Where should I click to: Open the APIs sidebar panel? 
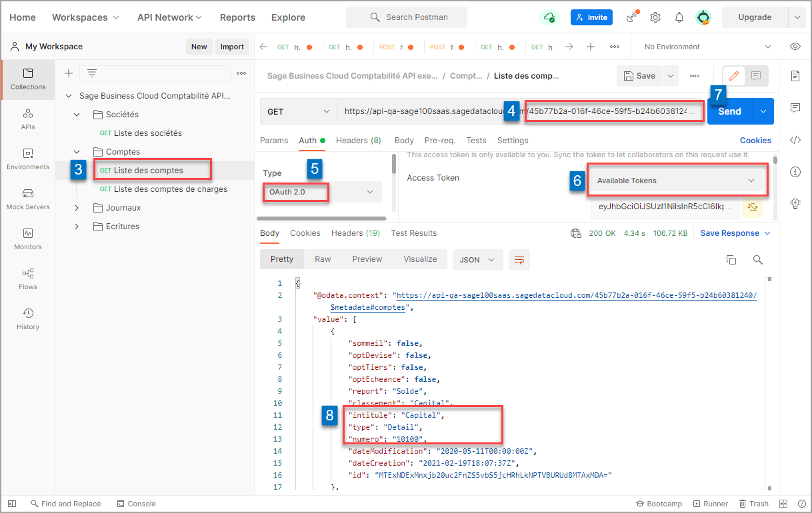click(x=28, y=119)
